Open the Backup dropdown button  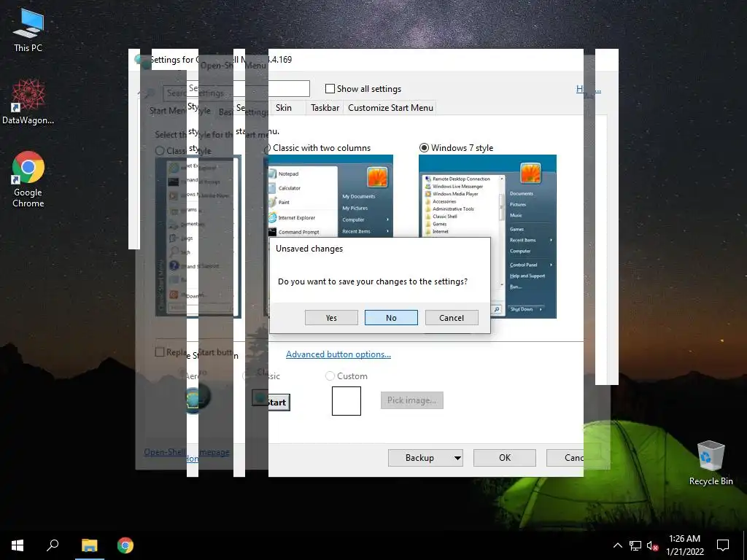point(425,458)
